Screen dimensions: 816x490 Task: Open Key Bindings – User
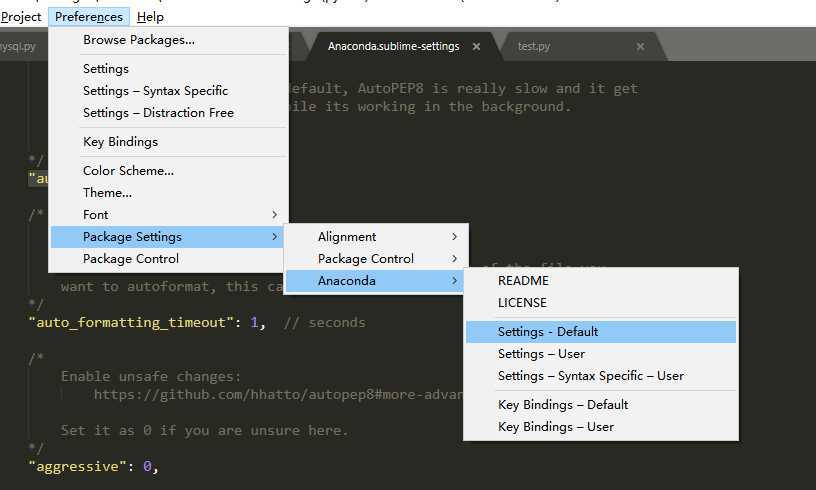(x=601, y=427)
